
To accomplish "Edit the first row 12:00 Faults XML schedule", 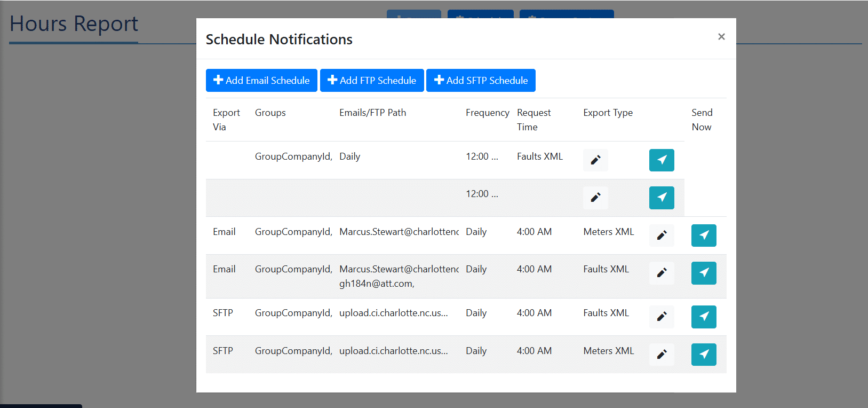I will pos(595,160).
